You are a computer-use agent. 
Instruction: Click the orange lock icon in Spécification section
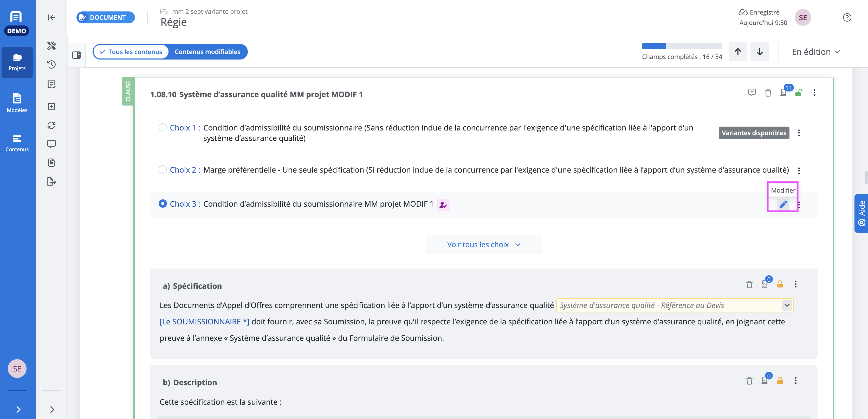(780, 284)
